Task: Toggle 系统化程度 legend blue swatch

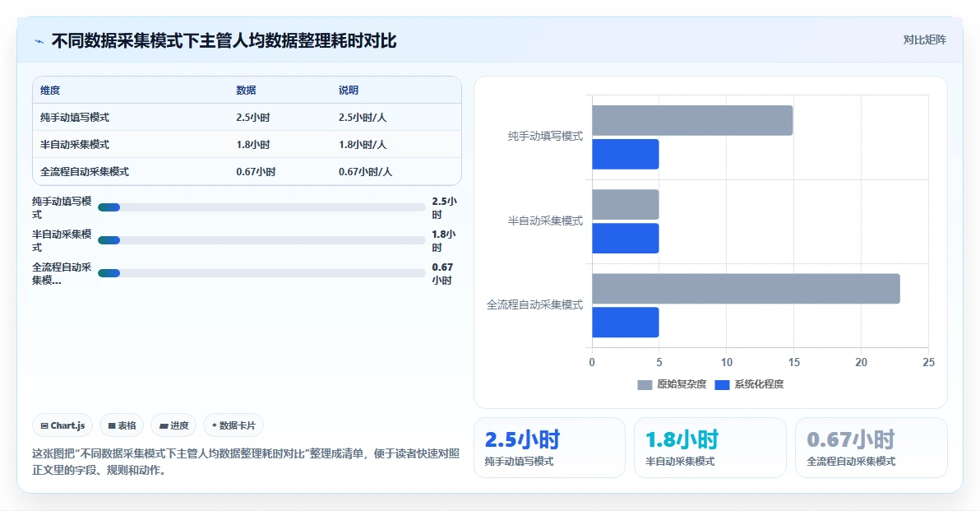Action: tap(722, 384)
